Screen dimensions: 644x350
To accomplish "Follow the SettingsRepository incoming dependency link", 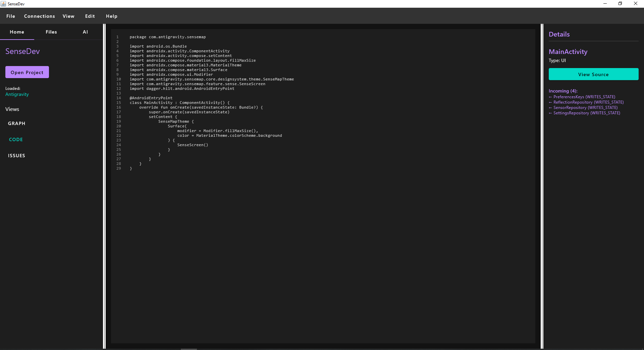I will click(584, 113).
